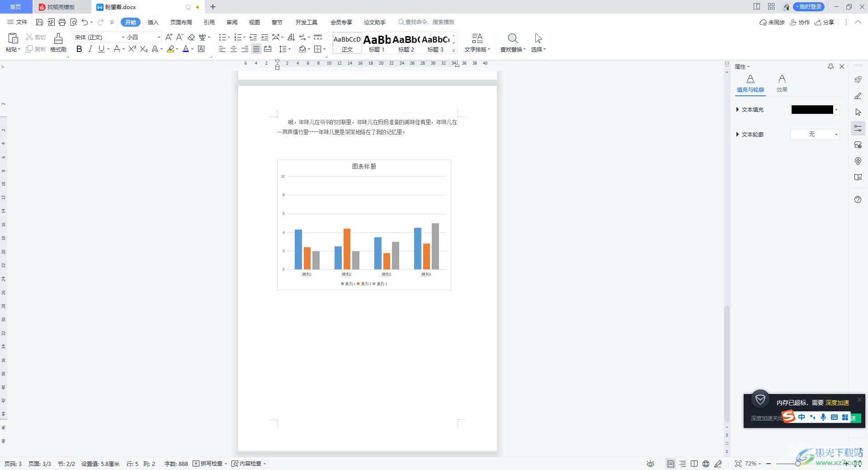
Task: Apply the Heading 1 (标题 1) style
Action: pos(377,43)
